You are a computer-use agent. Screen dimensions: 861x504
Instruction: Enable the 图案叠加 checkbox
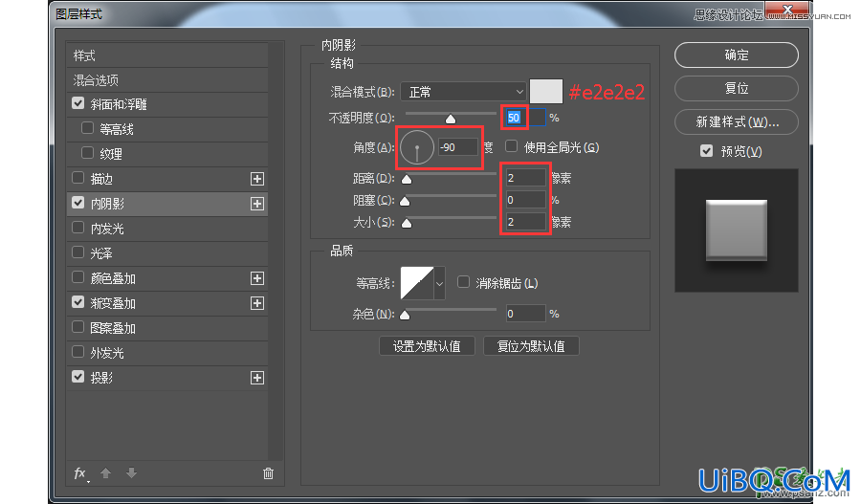point(78,327)
